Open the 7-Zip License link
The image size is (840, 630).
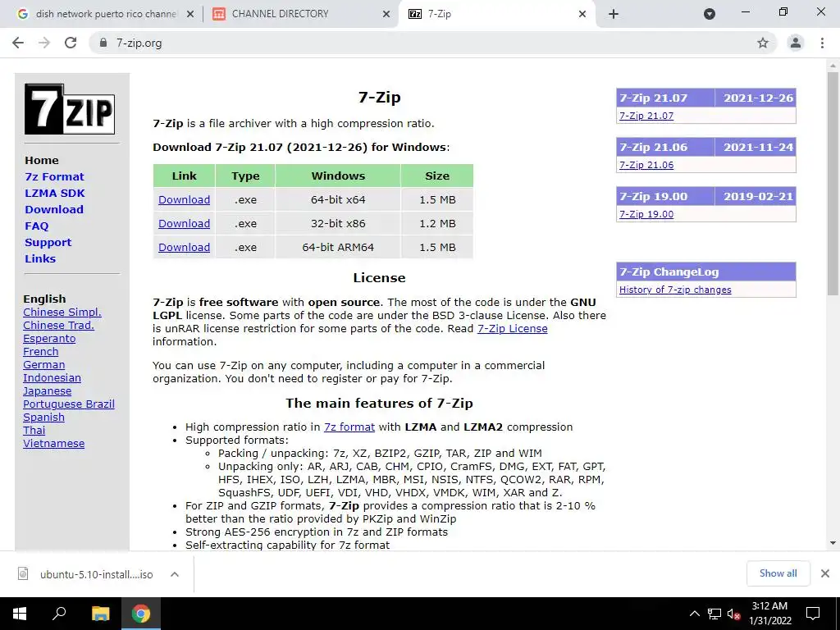(512, 328)
